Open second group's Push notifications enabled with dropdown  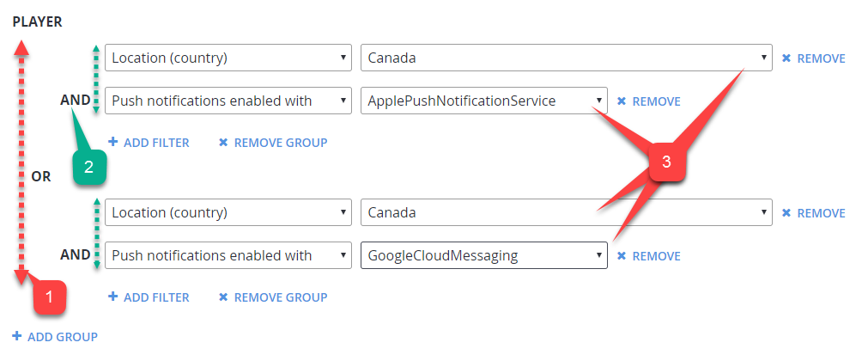[x=228, y=256]
